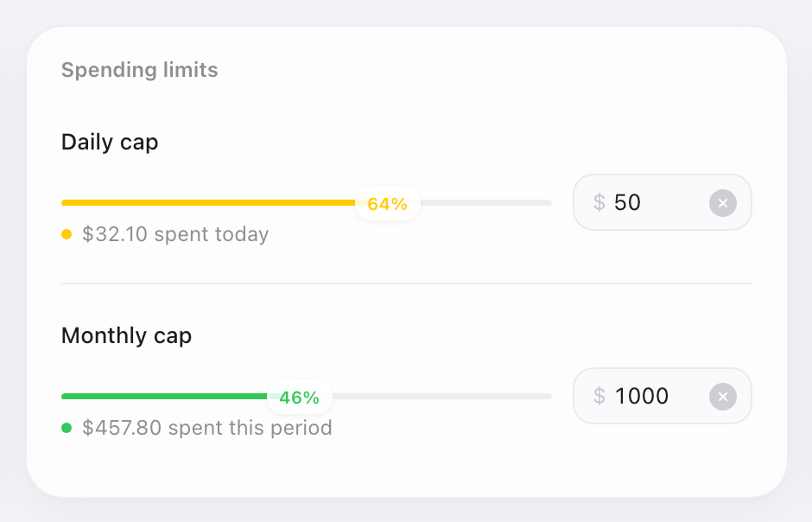Screen dimensions: 812x522
Task: Click the 64% daily progress badge
Action: (387, 203)
